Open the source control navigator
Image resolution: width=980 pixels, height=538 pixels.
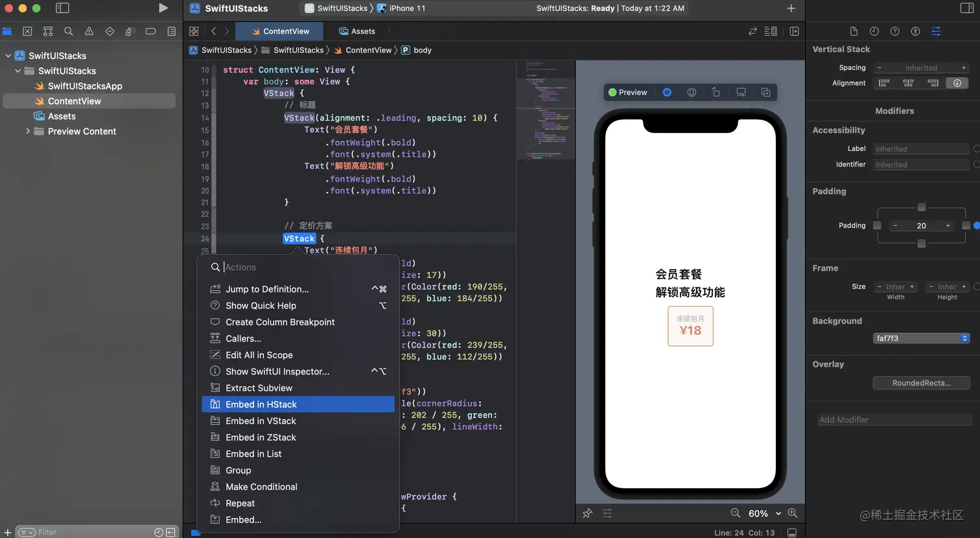click(27, 31)
